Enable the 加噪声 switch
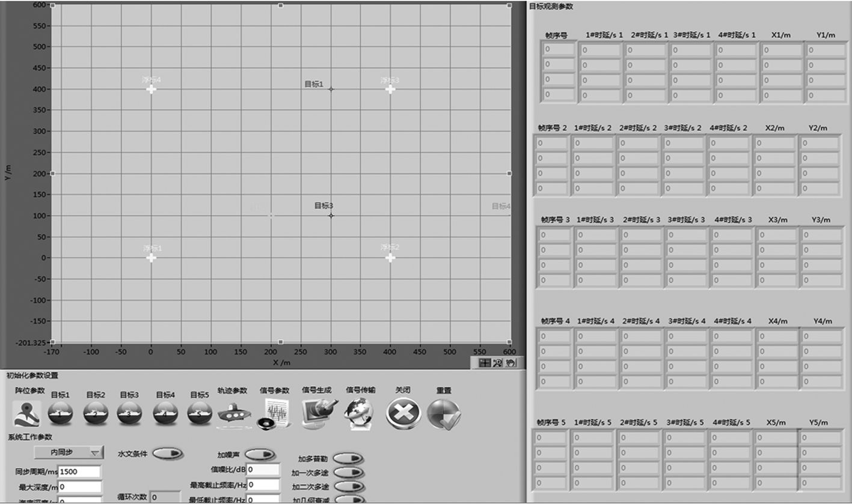The height and width of the screenshot is (504, 852). (x=260, y=455)
